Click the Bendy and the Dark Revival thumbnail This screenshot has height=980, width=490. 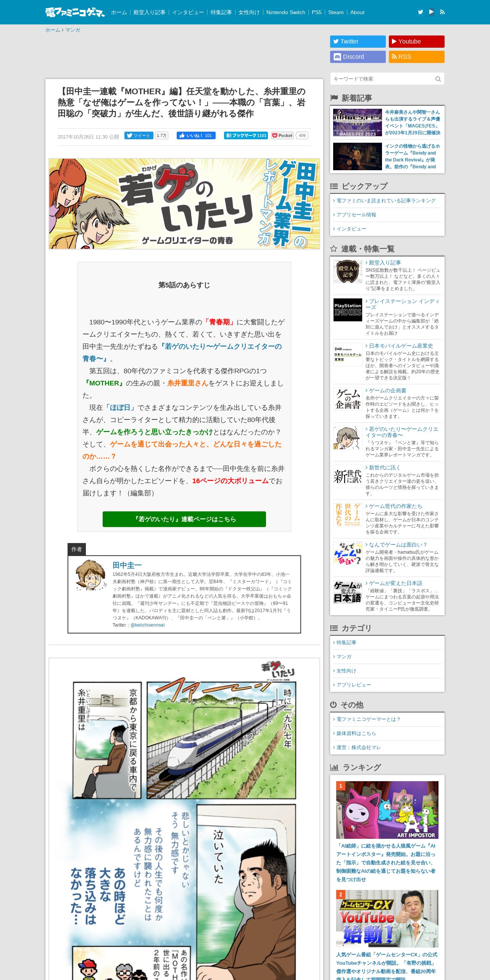tap(358, 156)
